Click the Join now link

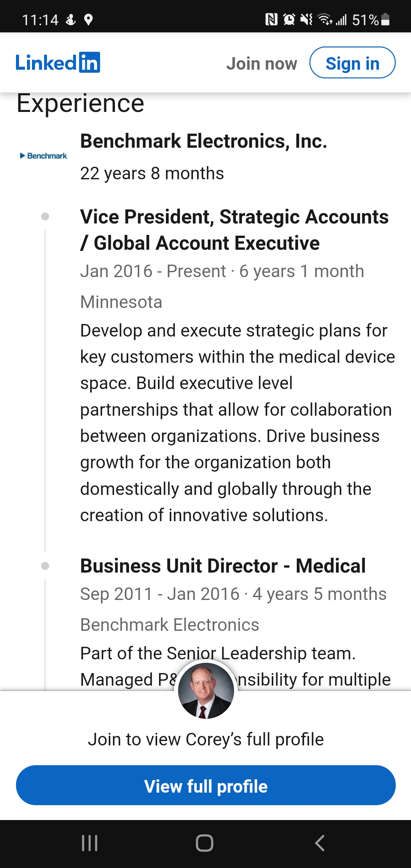262,64
